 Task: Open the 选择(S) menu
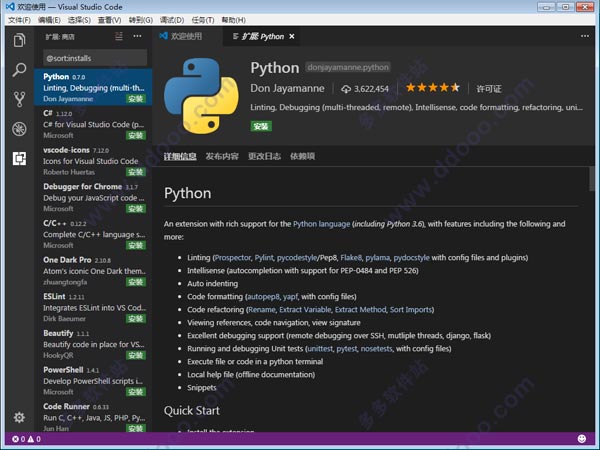(79, 20)
